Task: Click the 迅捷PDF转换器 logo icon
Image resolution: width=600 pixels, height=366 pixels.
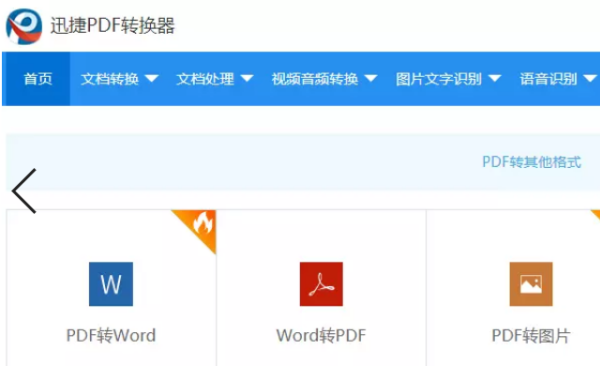Action: coord(24,26)
